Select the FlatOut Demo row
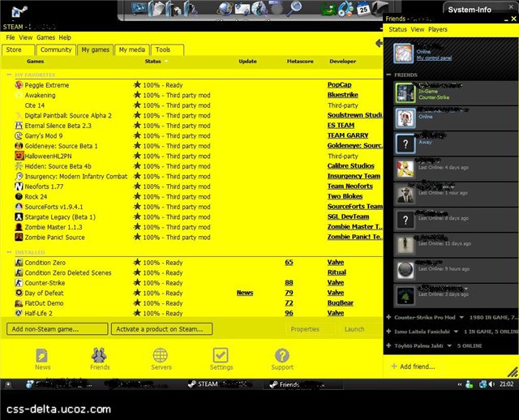 point(192,303)
